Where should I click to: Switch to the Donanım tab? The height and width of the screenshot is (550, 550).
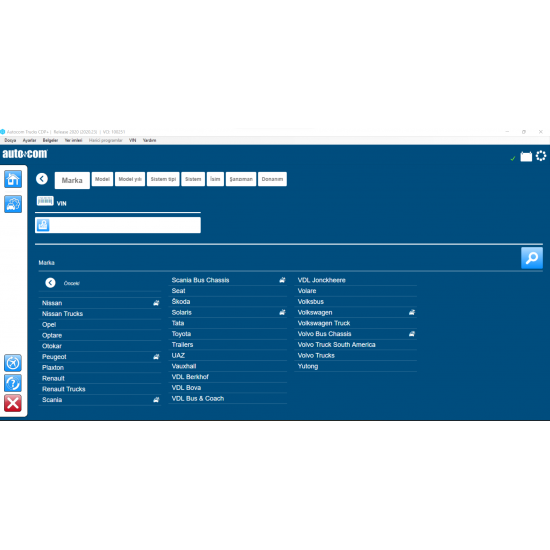272,179
